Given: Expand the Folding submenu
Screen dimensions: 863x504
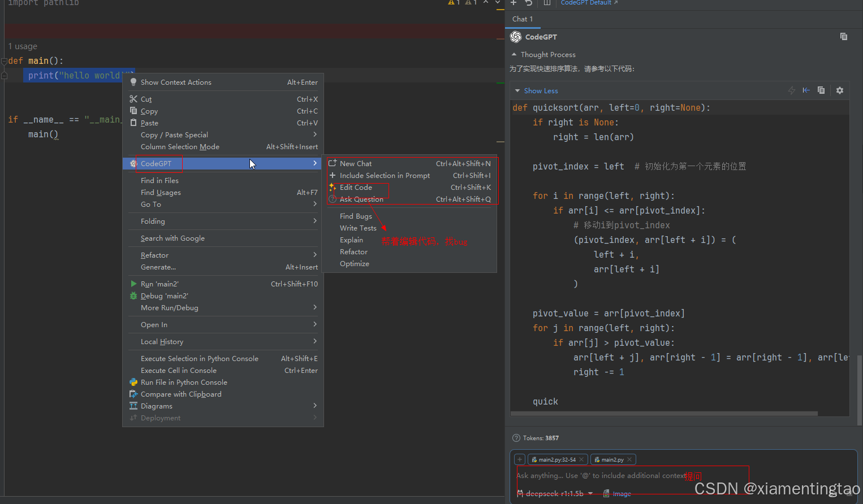Looking at the screenshot, I should [223, 221].
